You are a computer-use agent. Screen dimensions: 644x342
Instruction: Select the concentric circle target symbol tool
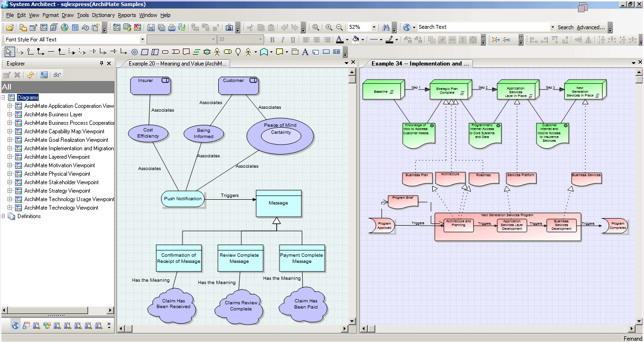[x=134, y=52]
